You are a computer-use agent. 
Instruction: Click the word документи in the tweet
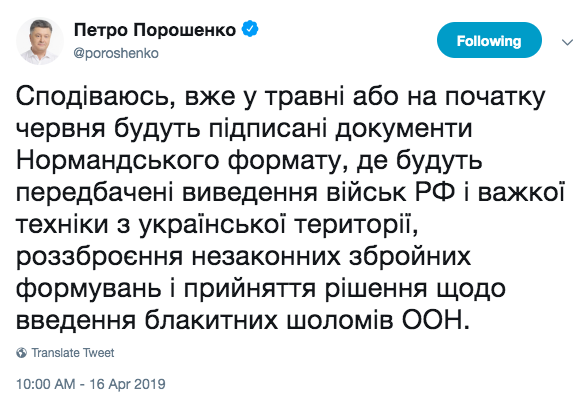coord(404,130)
